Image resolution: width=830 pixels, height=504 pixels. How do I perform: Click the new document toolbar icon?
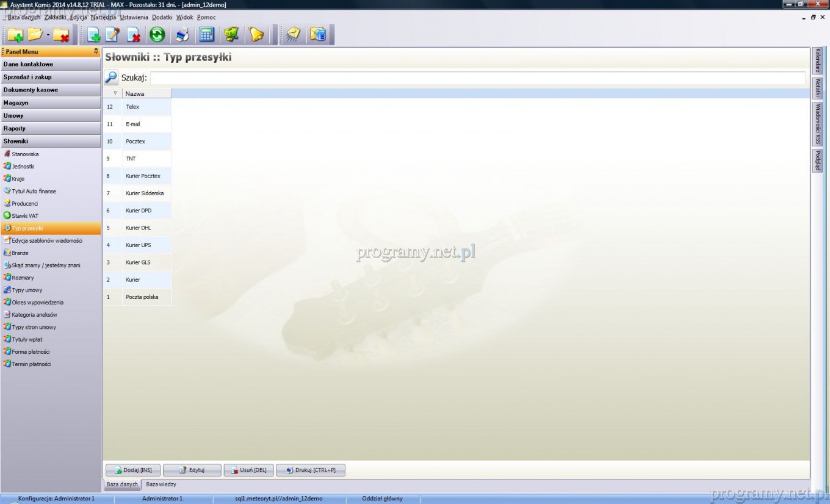coord(94,35)
